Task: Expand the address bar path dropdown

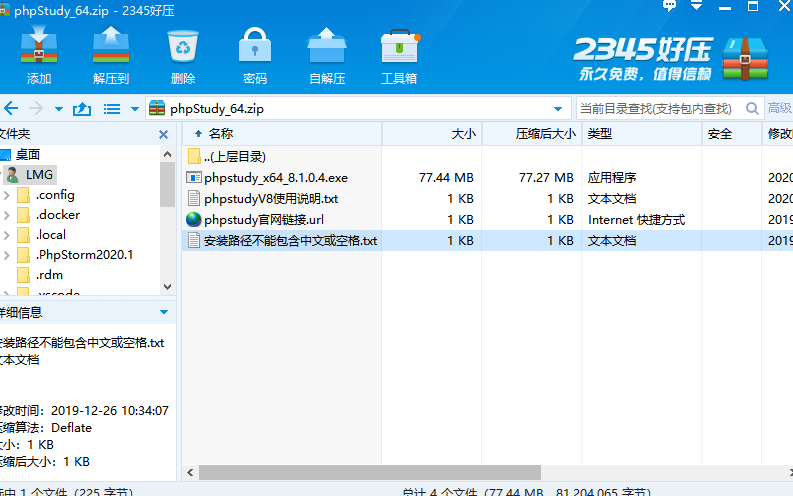Action: coord(558,109)
